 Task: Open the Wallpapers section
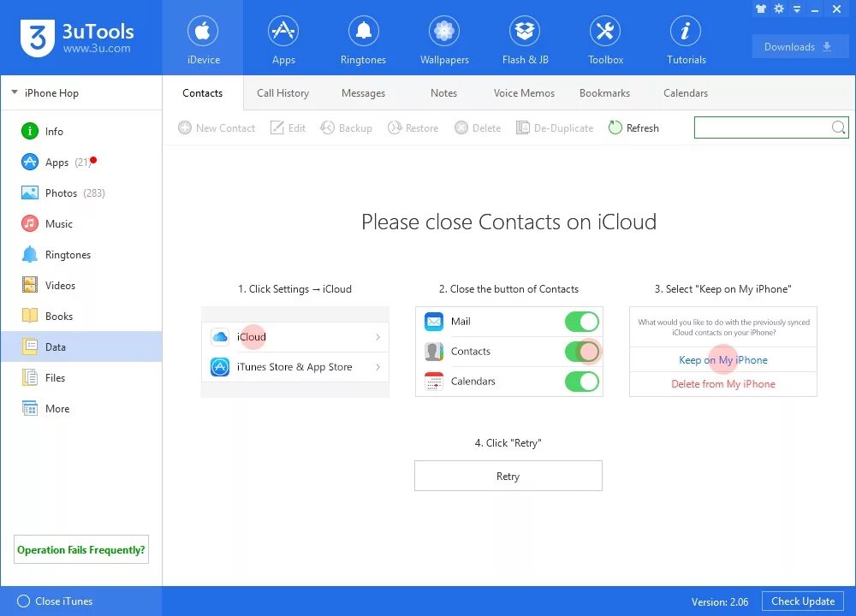[x=444, y=40]
